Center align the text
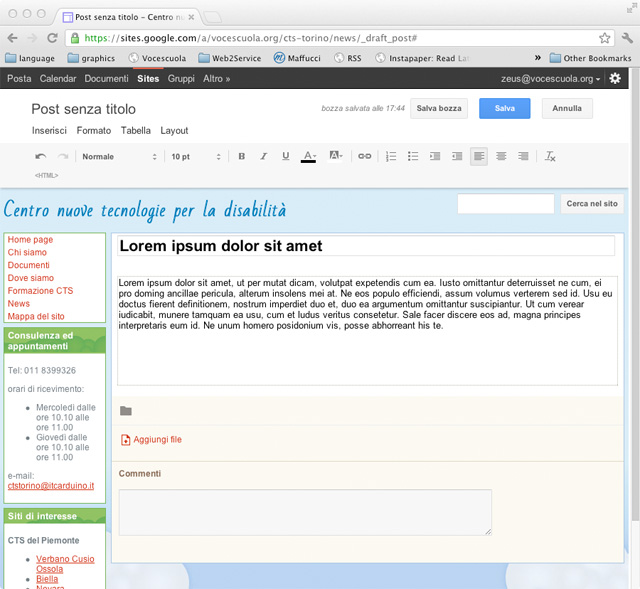 (x=501, y=157)
